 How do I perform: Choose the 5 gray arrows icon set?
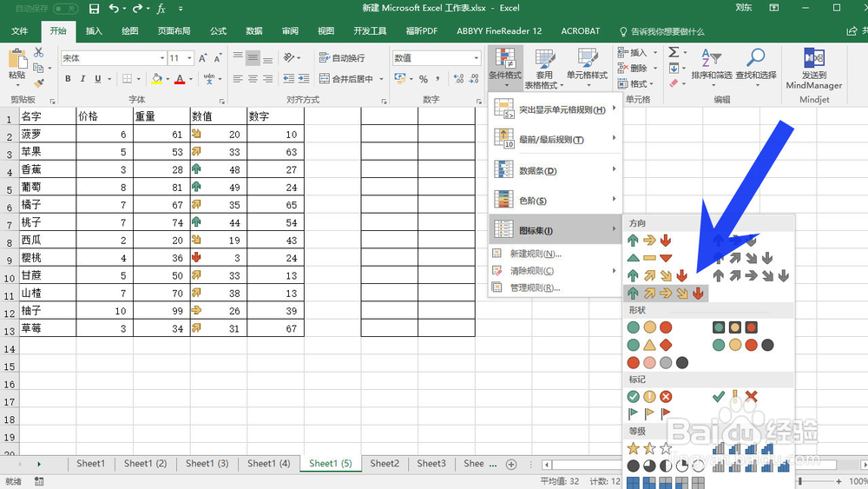tap(751, 276)
